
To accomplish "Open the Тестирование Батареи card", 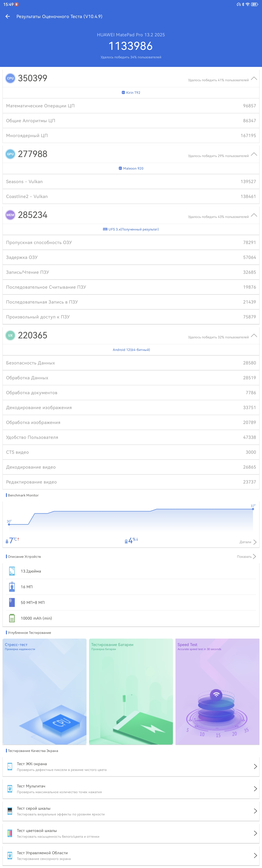I will coord(131,692).
